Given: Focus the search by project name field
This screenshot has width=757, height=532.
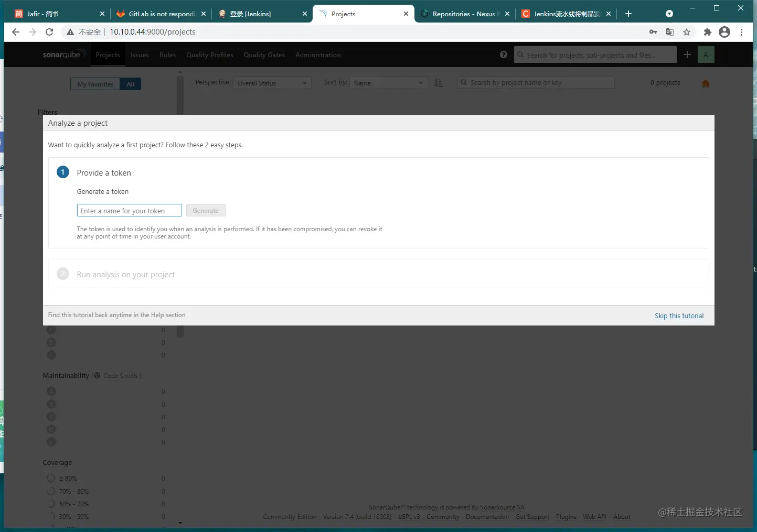Looking at the screenshot, I should [536, 82].
